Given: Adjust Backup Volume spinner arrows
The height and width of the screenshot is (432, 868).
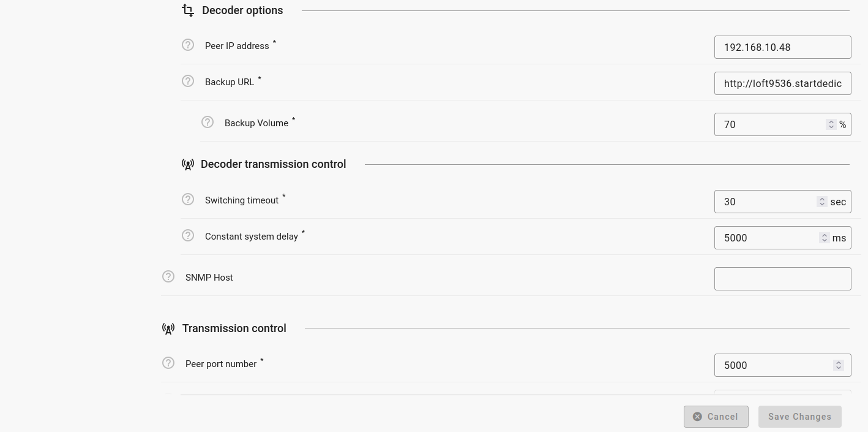Looking at the screenshot, I should pyautogui.click(x=831, y=124).
